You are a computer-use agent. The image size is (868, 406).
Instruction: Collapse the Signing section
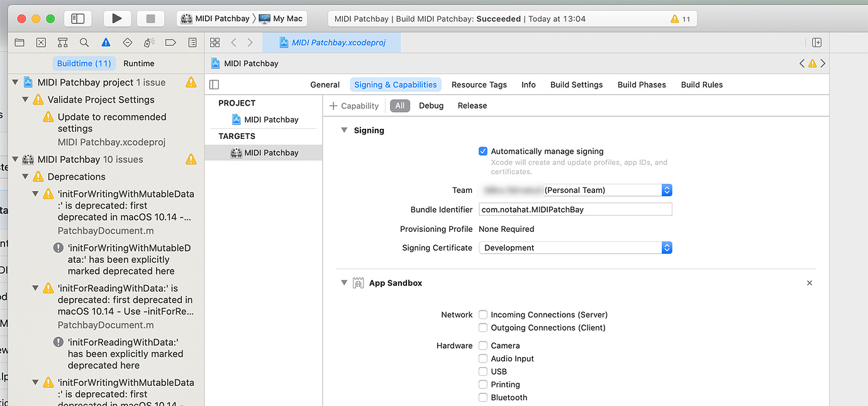click(x=344, y=131)
